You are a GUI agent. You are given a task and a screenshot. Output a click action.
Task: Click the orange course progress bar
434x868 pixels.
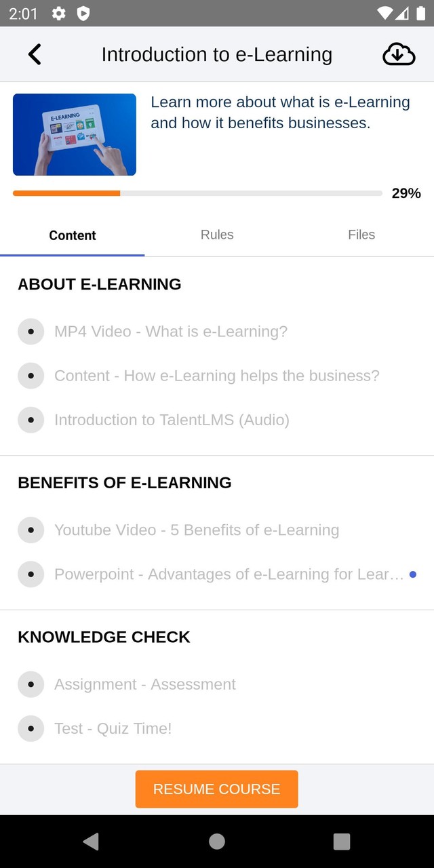(66, 193)
